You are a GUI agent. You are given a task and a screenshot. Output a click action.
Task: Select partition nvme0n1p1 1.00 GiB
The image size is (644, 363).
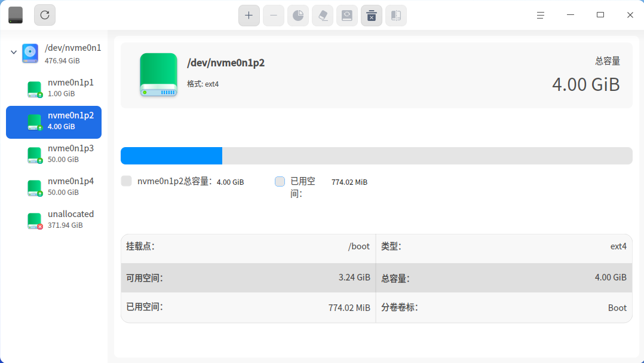(54, 88)
